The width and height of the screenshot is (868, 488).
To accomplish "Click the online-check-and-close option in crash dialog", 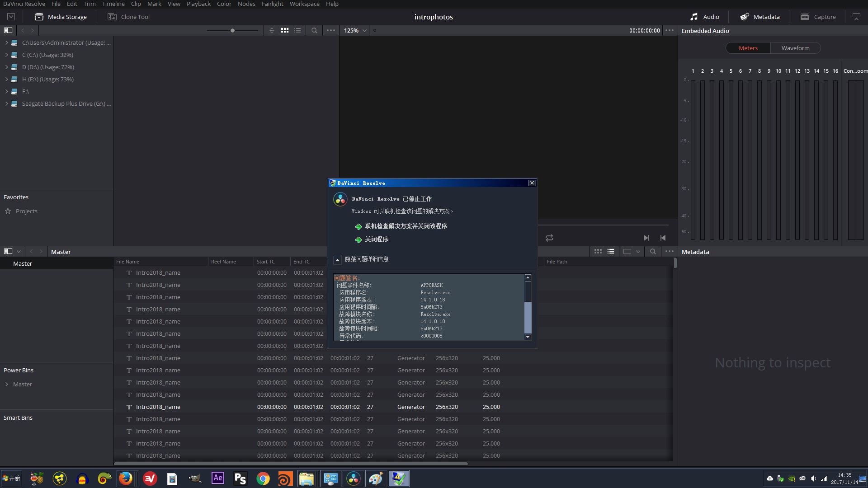I will 401,226.
